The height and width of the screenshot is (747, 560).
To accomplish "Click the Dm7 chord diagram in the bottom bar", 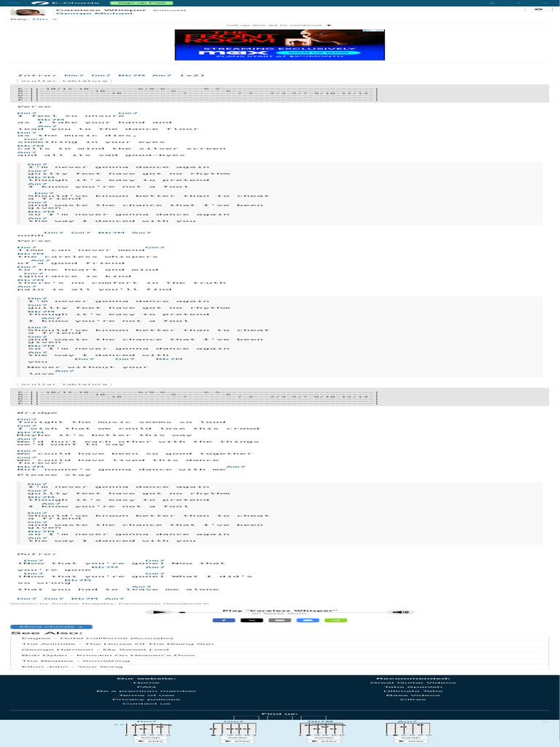I will 148,729.
